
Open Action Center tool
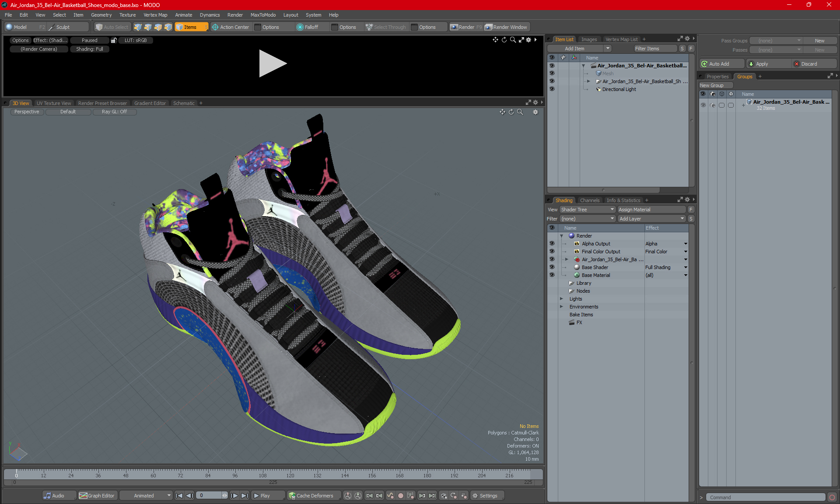(x=231, y=27)
